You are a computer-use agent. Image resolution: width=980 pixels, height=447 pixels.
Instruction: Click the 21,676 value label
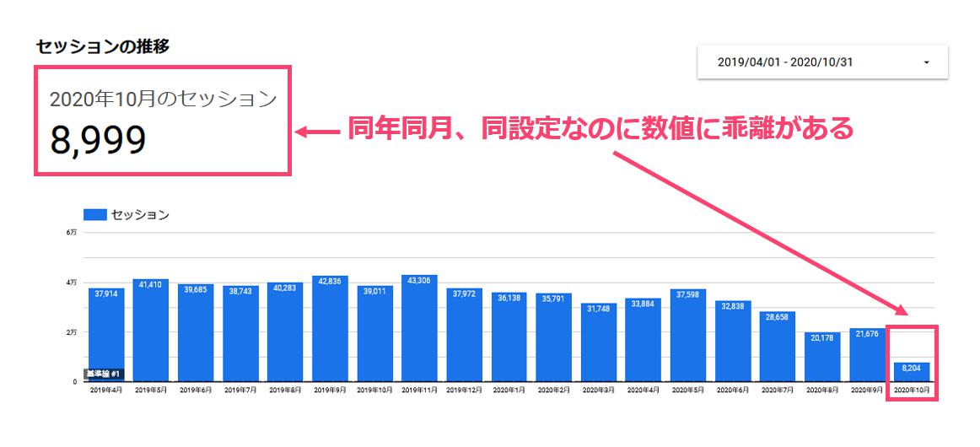[868, 334]
